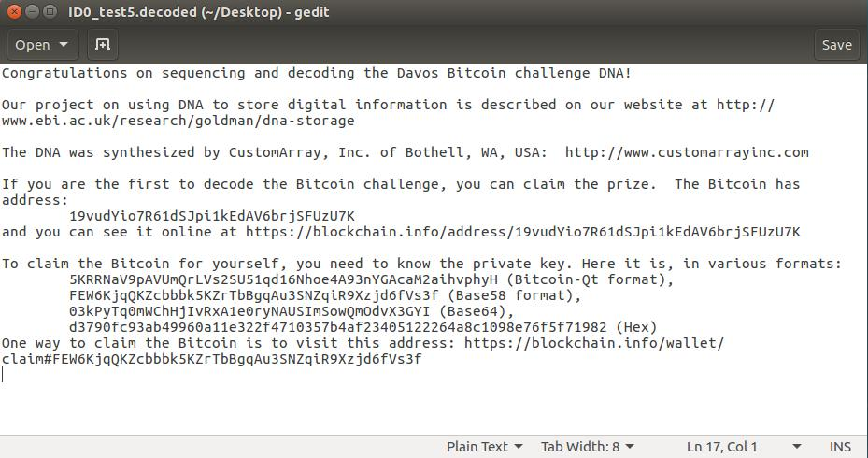Maximize the gedit window
The image size is (868, 458).
coord(50,11)
